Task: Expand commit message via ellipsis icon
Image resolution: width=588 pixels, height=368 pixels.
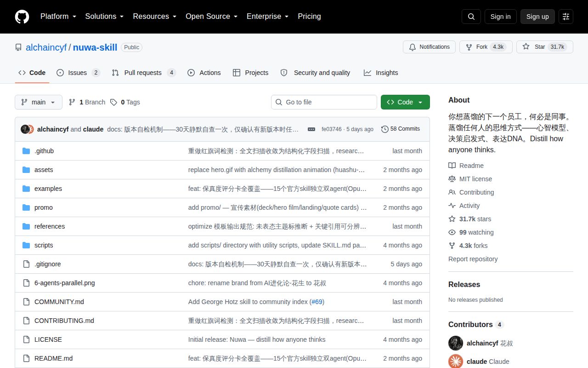Action: pos(311,129)
